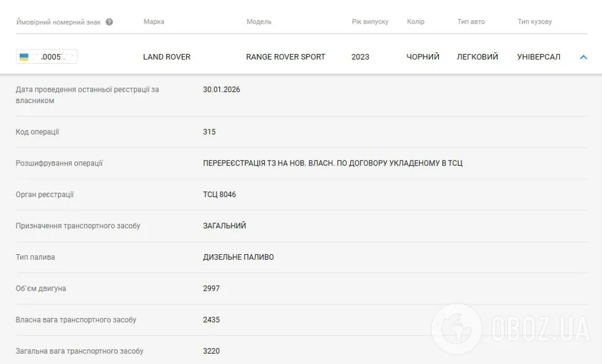The height and width of the screenshot is (364, 602).
Task: Click the color value ЧОРНИЙ
Action: (423, 57)
